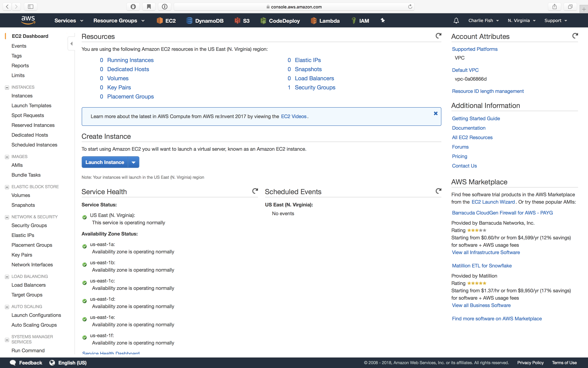The height and width of the screenshot is (368, 588).
Task: Reload the page from address bar
Action: tap(410, 7)
